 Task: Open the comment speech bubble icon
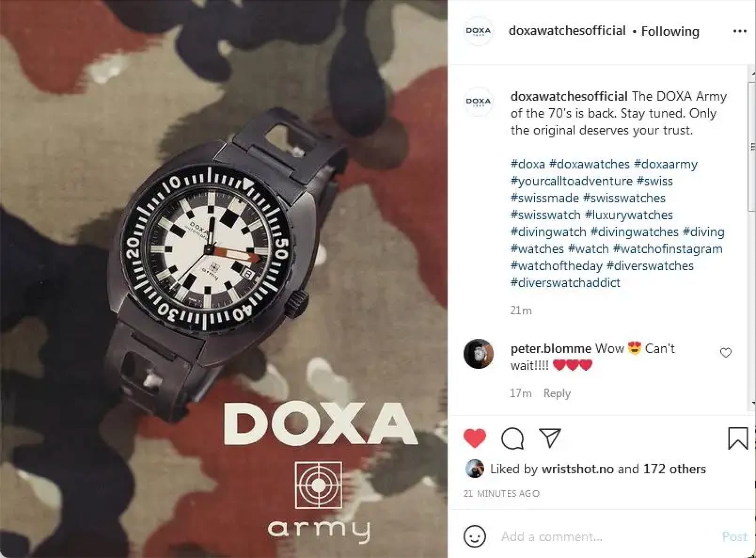[512, 438]
